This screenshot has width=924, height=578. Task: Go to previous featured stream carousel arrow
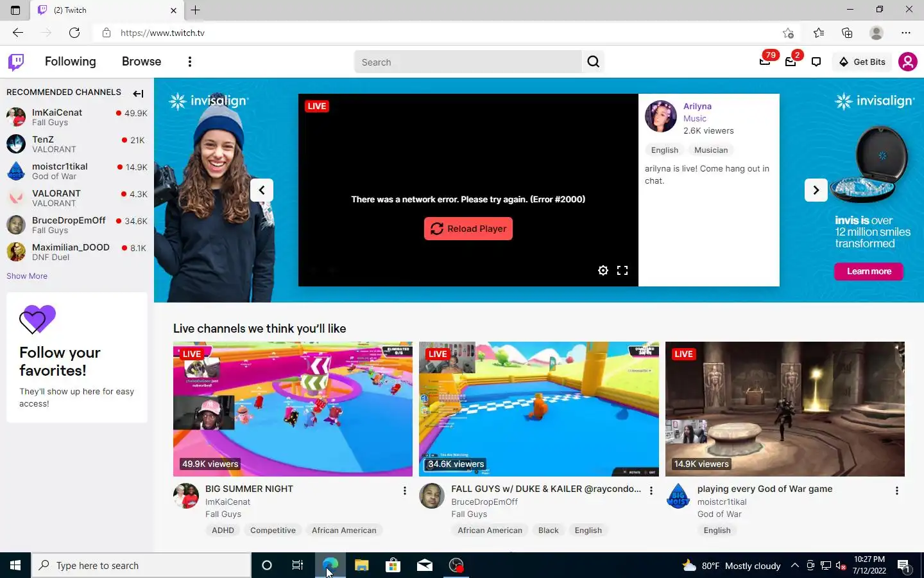pos(262,190)
